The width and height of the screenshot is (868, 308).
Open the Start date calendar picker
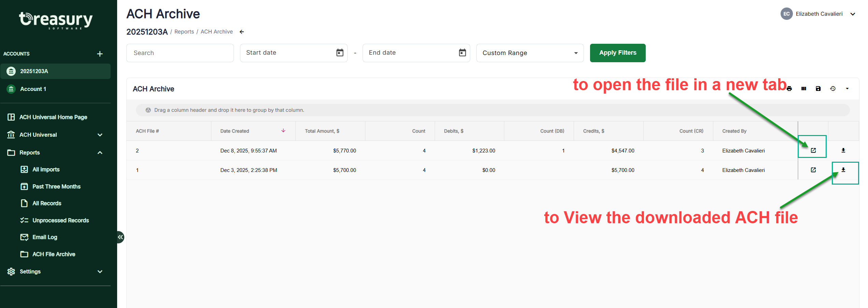[340, 53]
